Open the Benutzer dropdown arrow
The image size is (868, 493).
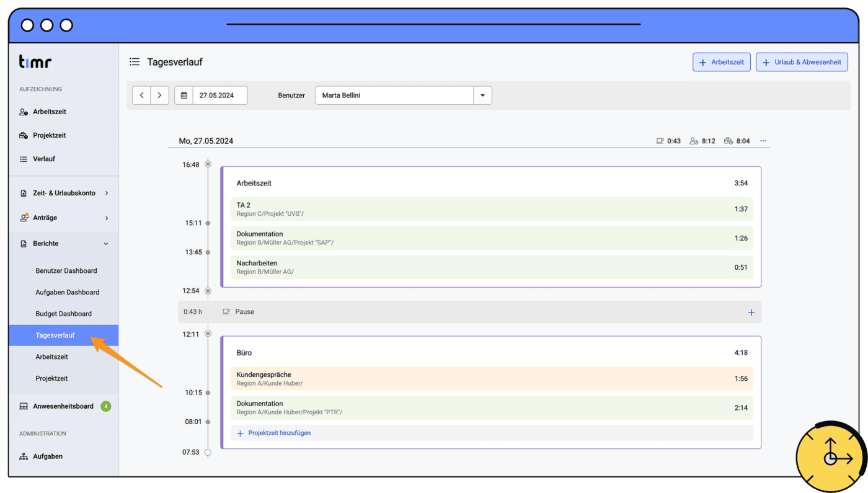click(482, 95)
